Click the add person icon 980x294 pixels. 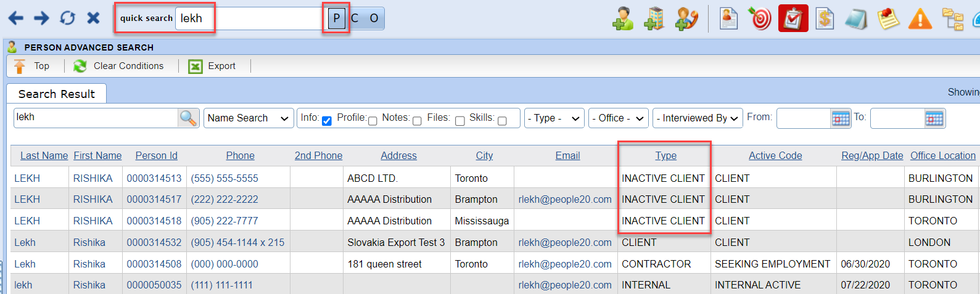pos(623,18)
